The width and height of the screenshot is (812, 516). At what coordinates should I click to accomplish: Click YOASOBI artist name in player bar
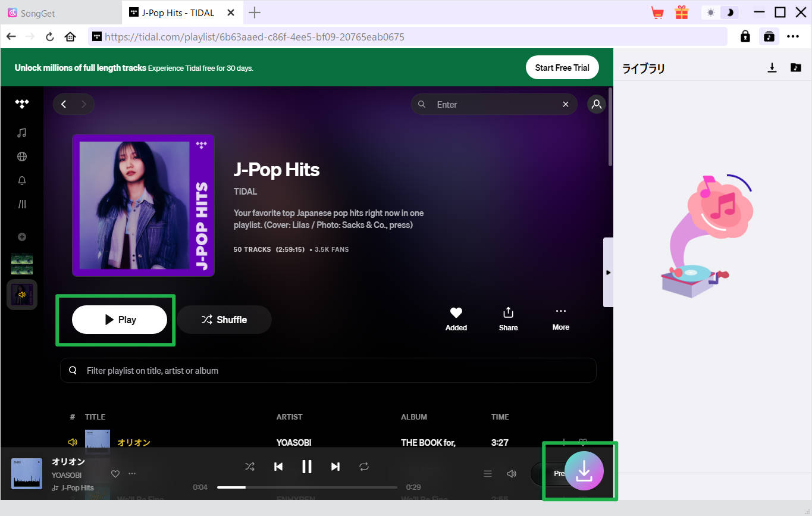click(x=67, y=475)
